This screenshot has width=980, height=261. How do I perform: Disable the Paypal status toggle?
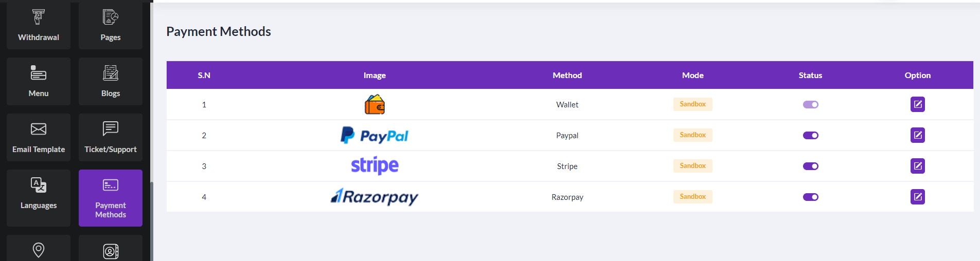click(x=810, y=135)
